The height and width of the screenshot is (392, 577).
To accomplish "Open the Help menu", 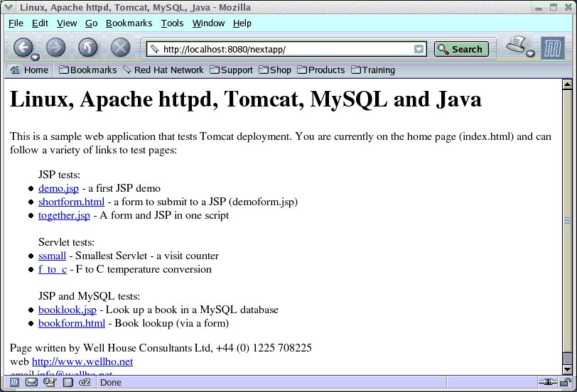I will click(242, 23).
